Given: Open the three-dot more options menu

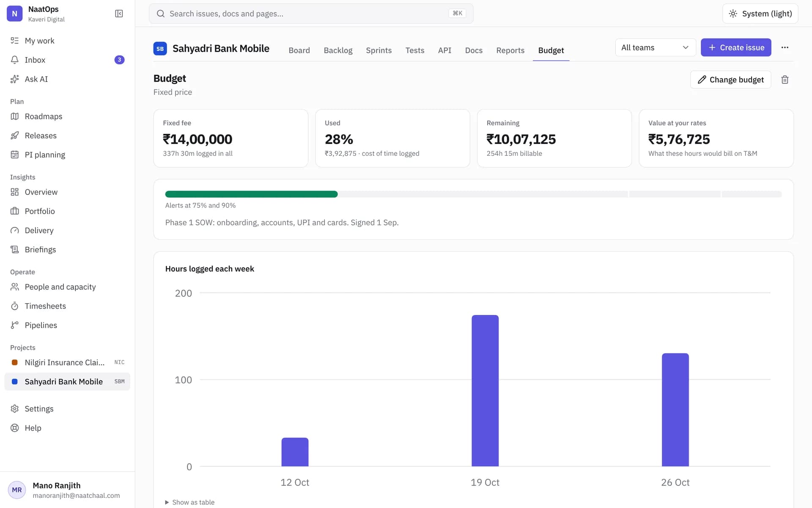Looking at the screenshot, I should point(785,47).
